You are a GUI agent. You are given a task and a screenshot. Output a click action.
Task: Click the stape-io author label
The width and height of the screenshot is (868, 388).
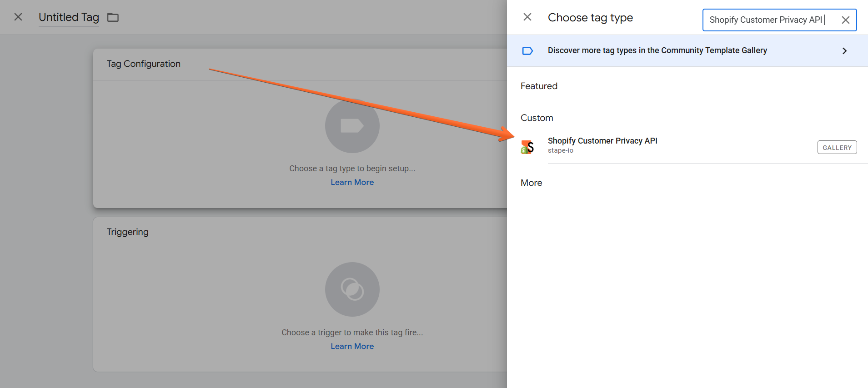[561, 150]
